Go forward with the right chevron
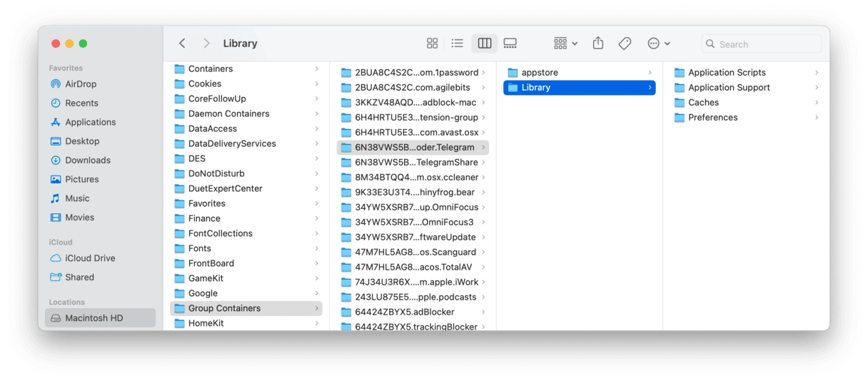This screenshot has width=868, height=381. point(206,44)
